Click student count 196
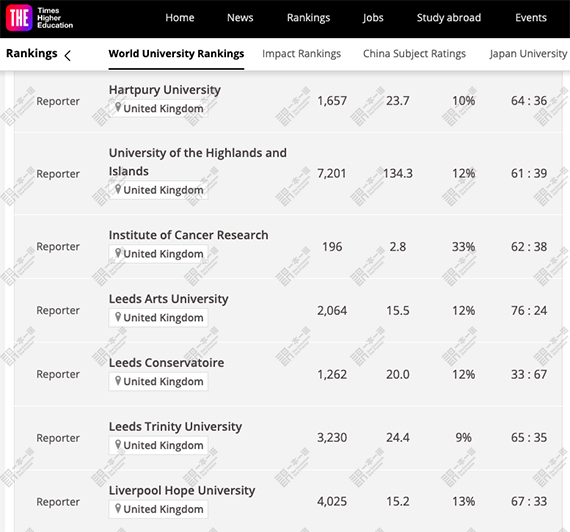Screen dimensions: 570x532 point(332,247)
